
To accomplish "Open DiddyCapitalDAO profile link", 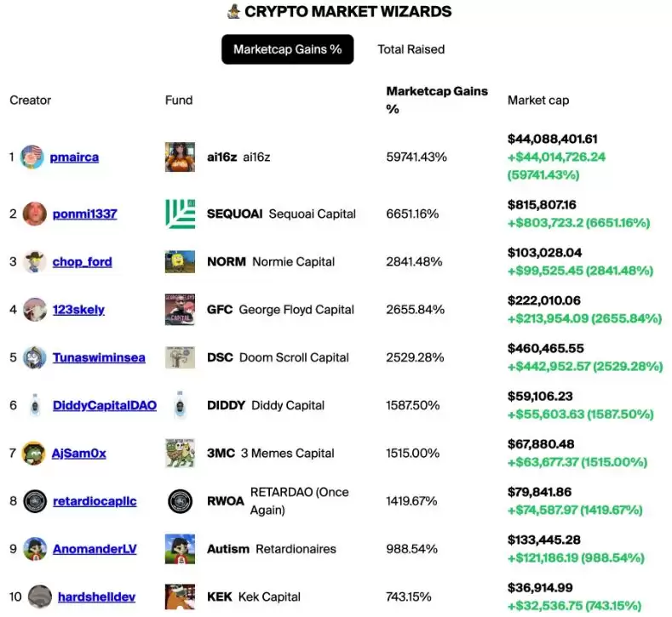I will tap(104, 405).
